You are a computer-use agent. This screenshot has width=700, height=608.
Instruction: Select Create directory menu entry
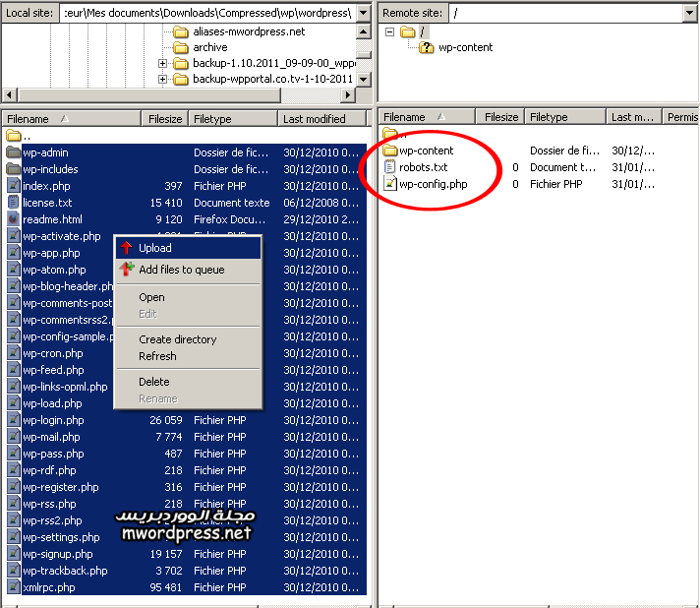(188, 339)
